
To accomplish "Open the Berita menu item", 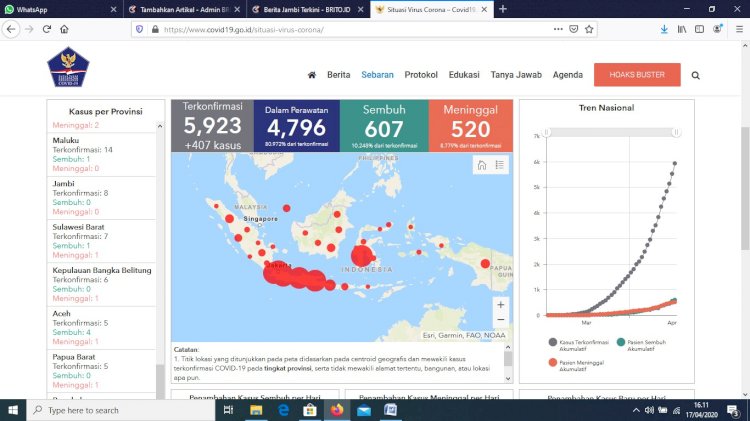I will (339, 75).
